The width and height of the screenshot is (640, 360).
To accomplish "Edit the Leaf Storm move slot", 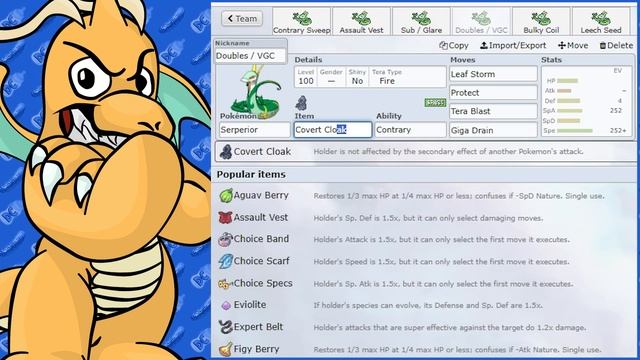I will [x=493, y=74].
